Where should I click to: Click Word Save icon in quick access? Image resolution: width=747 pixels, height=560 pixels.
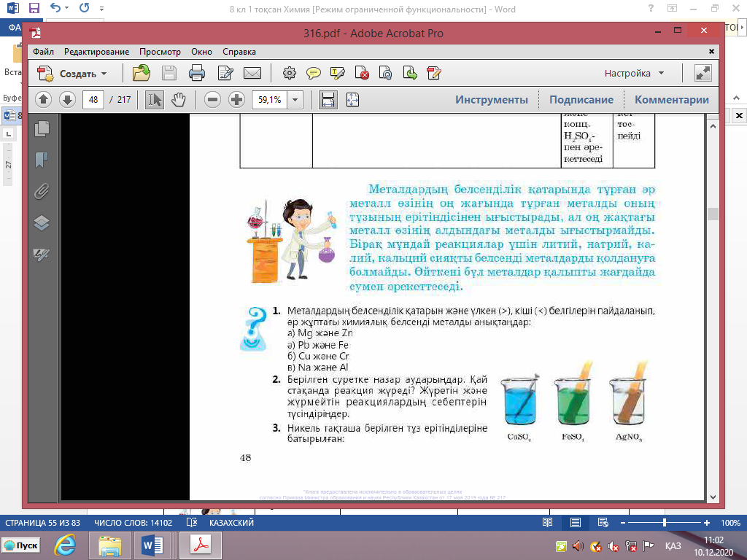coord(34,9)
